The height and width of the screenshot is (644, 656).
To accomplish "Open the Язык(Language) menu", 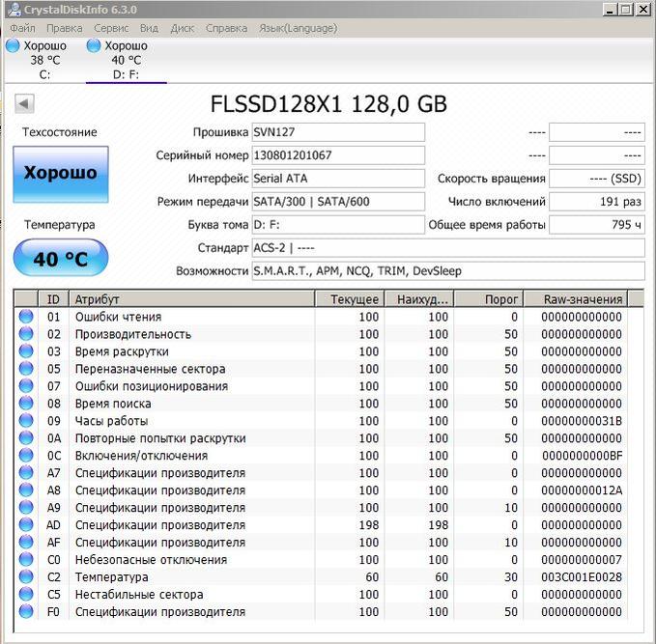I will (299, 28).
